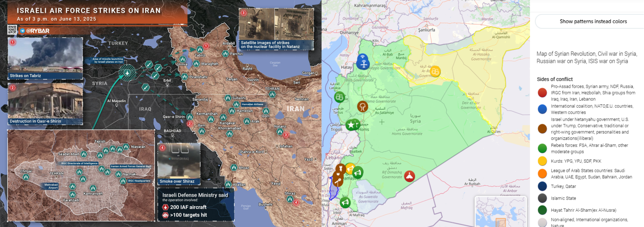Screen dimensions: 644x227
Task: Click the Tehran city inset map
Action: [81, 175]
